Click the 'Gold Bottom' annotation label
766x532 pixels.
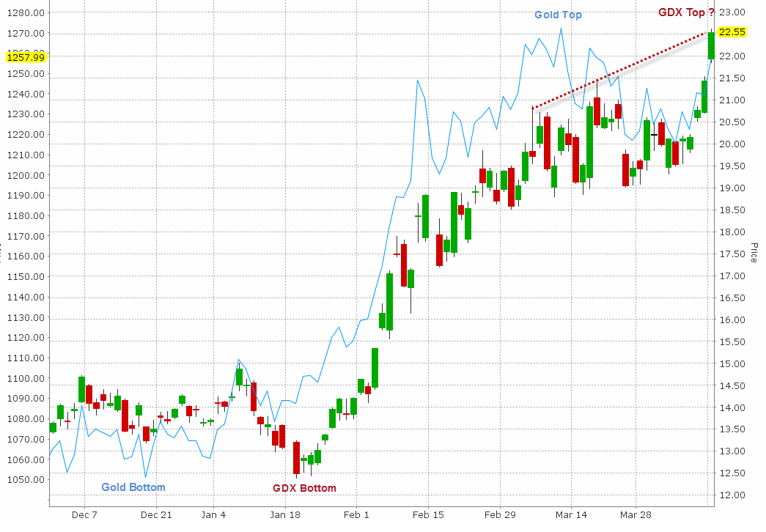pos(133,487)
